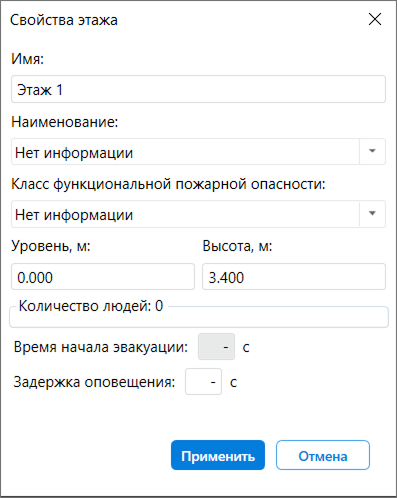Click the fire hazard class combo box text
Image resolution: width=397 pixels, height=498 pixels.
pos(185,214)
